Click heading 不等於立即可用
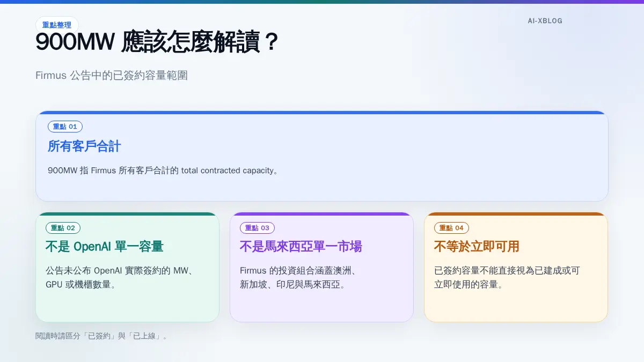 (x=477, y=247)
